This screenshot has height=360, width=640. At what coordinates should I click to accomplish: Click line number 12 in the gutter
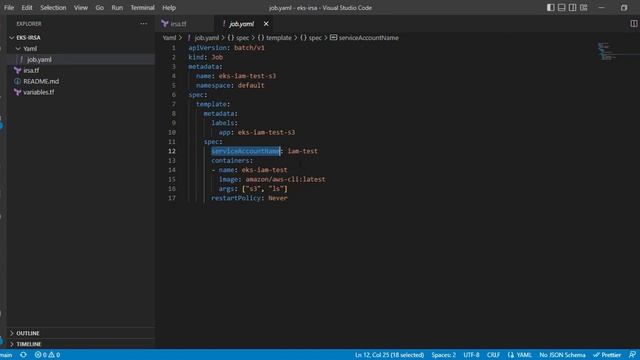point(172,151)
